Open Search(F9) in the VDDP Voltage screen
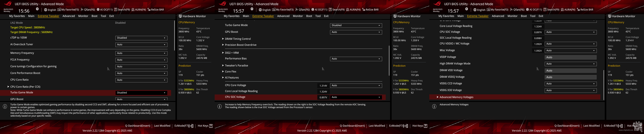Viewport: 644px width, 134px height. coord(551,10)
